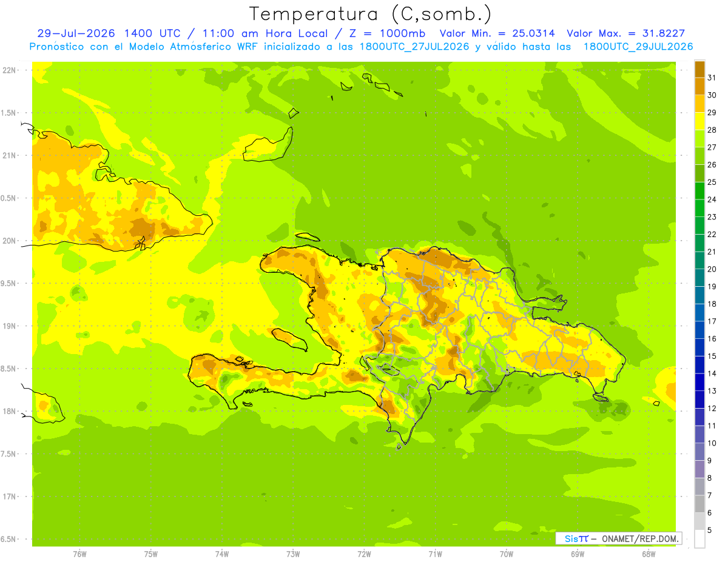
Task: Click the '72W' longitude axis label
Action: pos(364,555)
